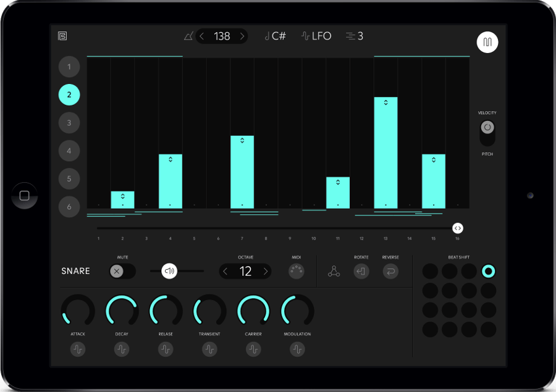
Task: Select the highlighted Beat Shift pad
Action: 488,272
